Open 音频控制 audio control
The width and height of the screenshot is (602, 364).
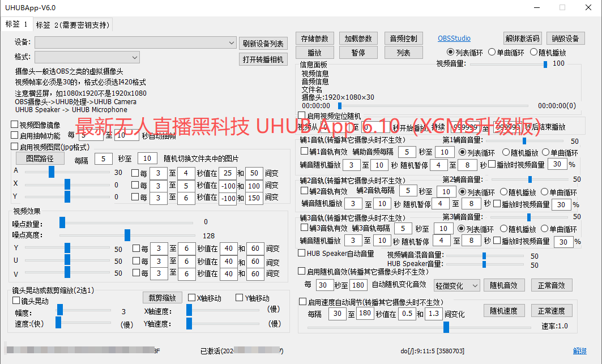(x=404, y=38)
